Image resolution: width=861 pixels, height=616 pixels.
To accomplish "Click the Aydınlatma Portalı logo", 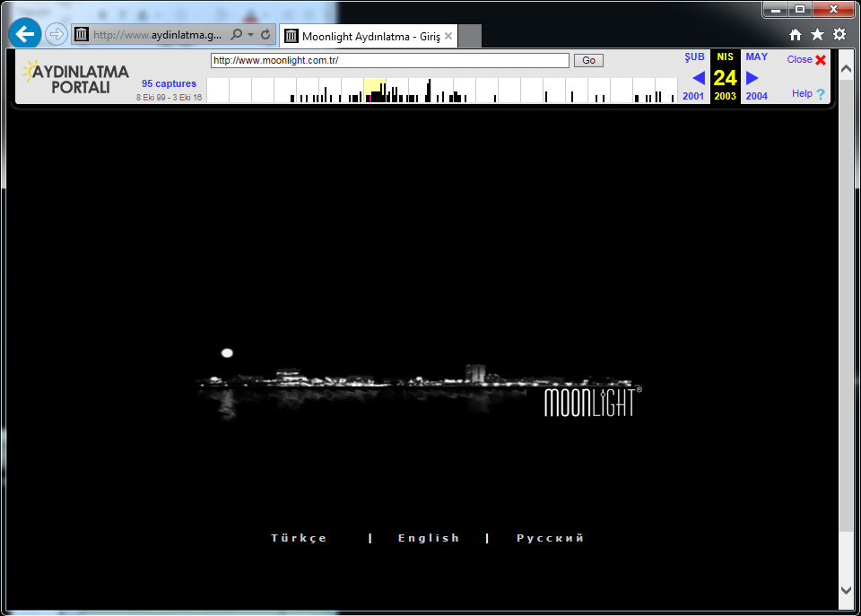I will coord(75,78).
